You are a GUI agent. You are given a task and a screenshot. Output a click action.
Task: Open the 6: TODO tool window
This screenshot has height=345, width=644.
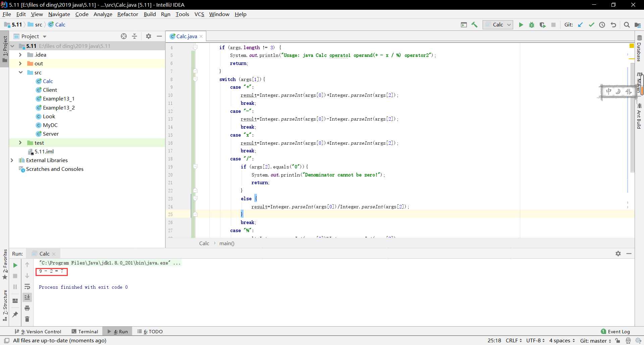tap(150, 332)
